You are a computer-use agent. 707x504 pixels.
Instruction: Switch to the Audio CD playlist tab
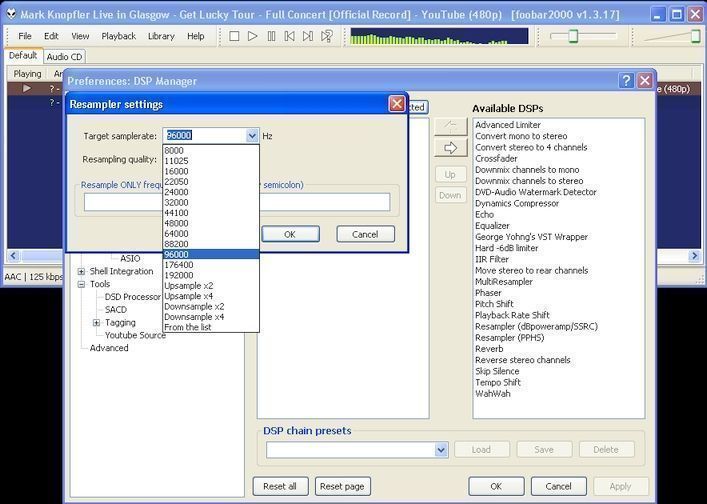pos(64,57)
